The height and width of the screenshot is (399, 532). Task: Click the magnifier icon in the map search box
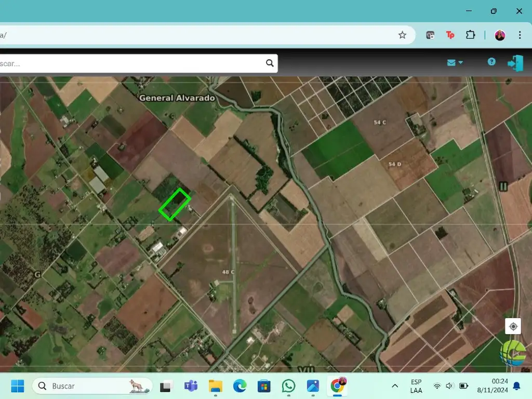[270, 63]
